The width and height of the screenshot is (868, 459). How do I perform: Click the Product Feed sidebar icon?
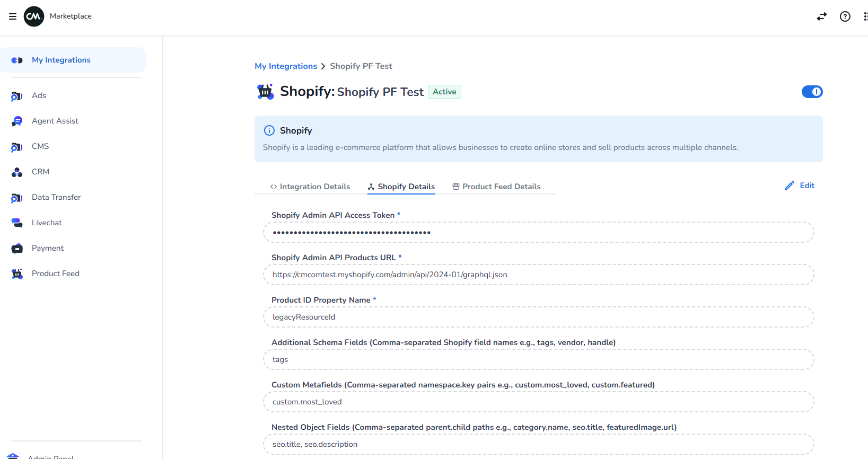tap(17, 274)
